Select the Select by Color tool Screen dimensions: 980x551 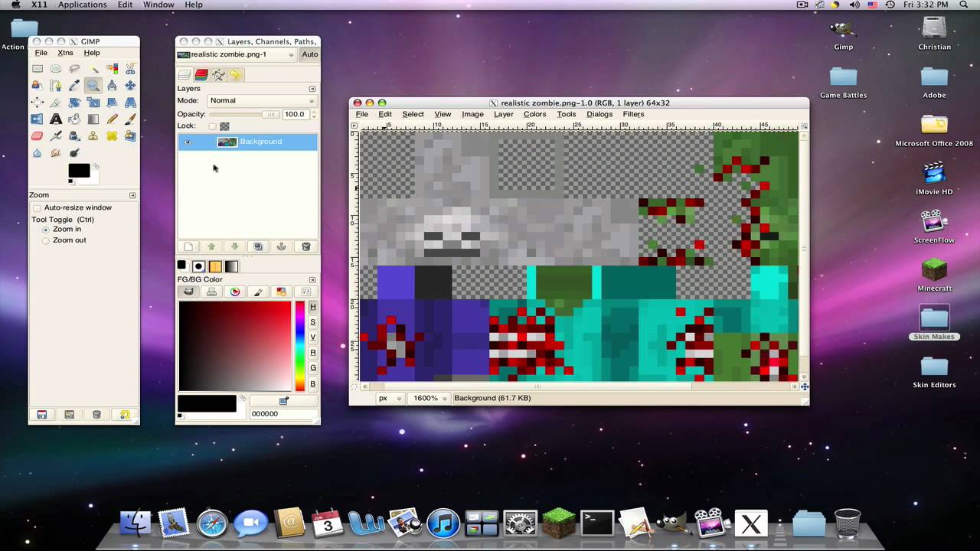[x=112, y=68]
